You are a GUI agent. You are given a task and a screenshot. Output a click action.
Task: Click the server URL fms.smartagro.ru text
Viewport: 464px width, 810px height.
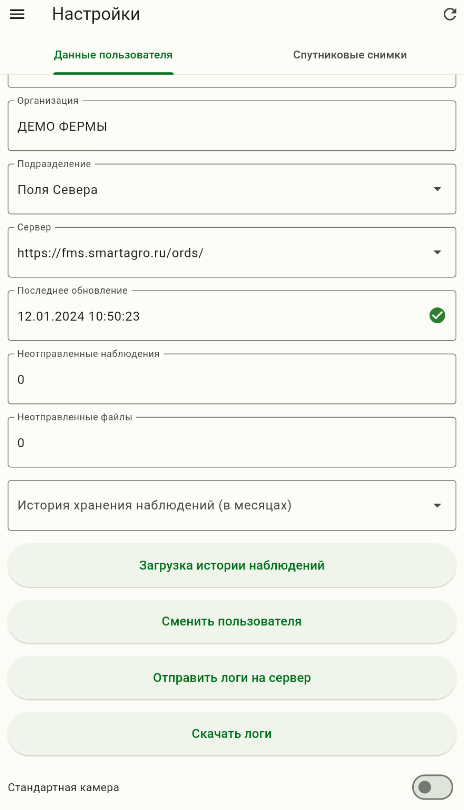pos(110,253)
